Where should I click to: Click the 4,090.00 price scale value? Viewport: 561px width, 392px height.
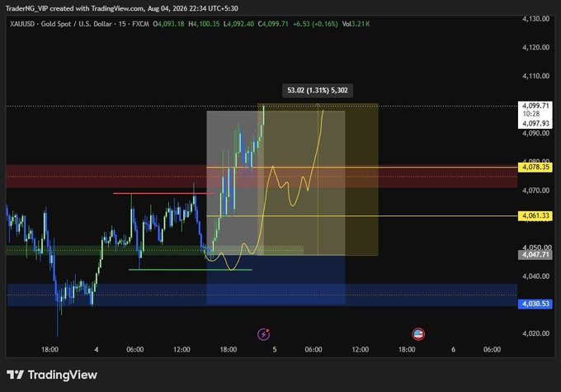tap(535, 133)
